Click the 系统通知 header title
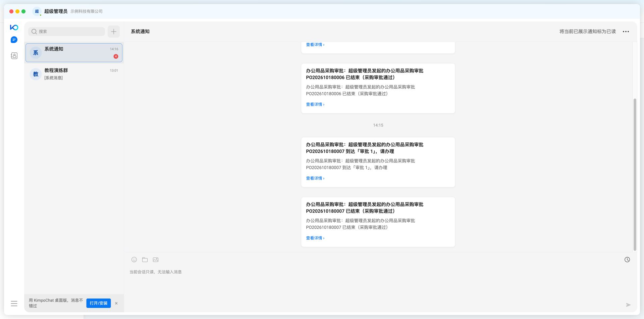644x319 pixels. pyautogui.click(x=140, y=32)
